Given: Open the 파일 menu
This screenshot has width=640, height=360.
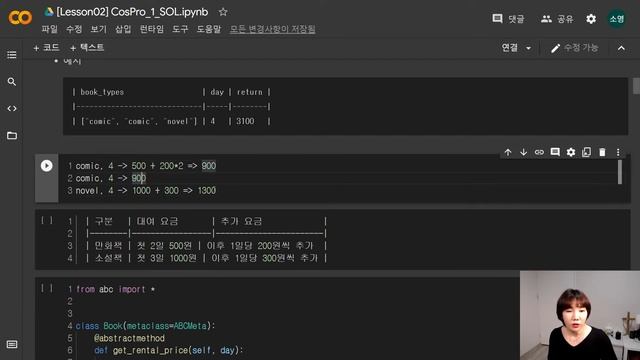Looking at the screenshot, I should 49,29.
